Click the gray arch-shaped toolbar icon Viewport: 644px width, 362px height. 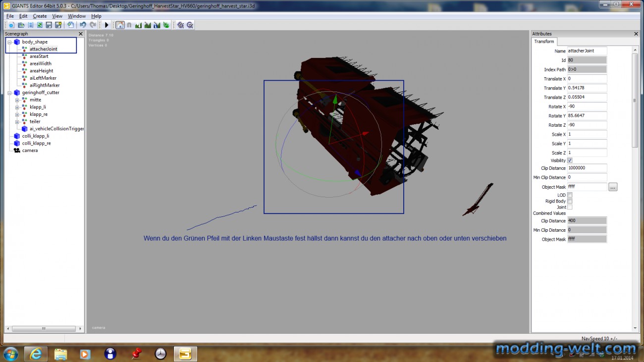pyautogui.click(x=129, y=25)
